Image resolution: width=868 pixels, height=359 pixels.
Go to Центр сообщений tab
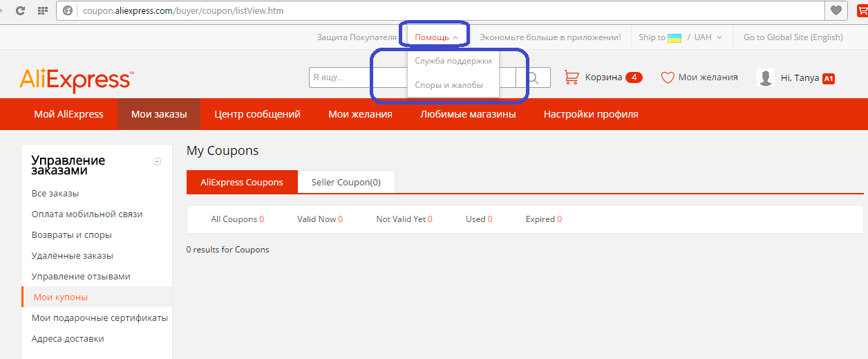click(257, 114)
